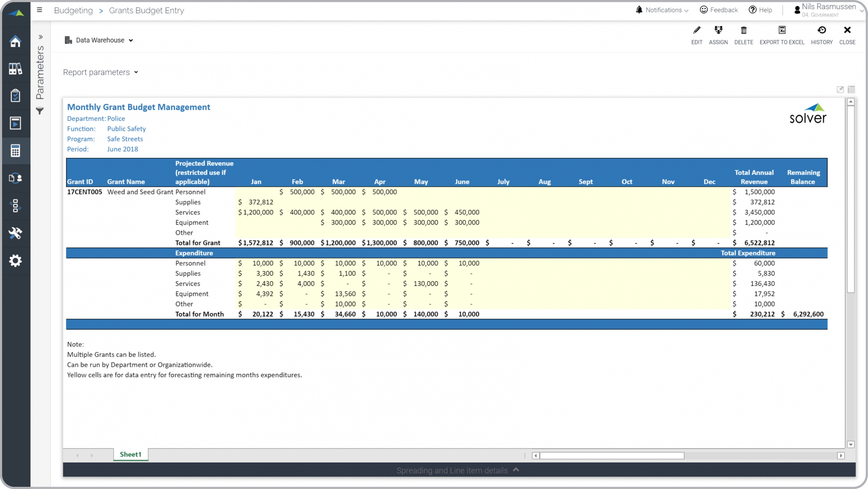
Task: Open the filter funnel icon
Action: (x=40, y=111)
